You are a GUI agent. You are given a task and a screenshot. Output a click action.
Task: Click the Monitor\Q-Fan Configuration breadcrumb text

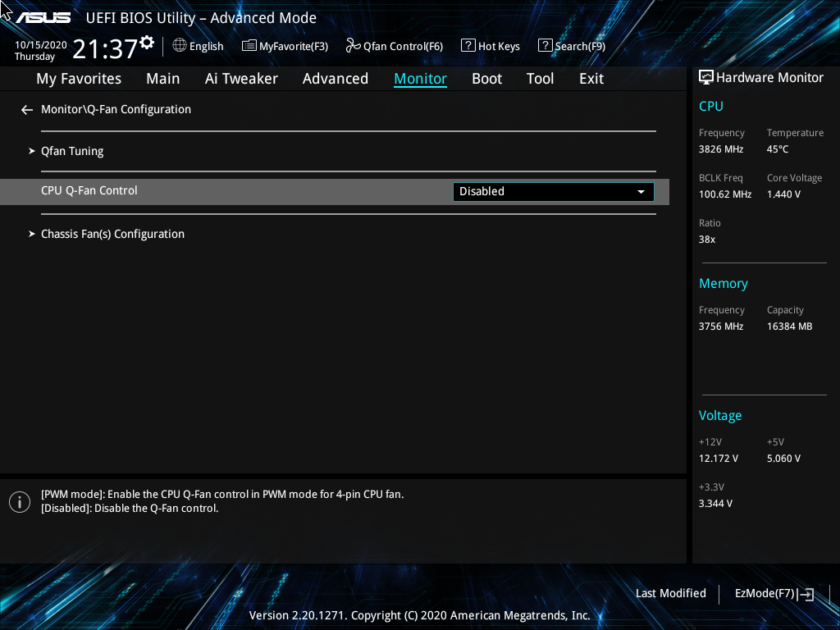coord(116,109)
